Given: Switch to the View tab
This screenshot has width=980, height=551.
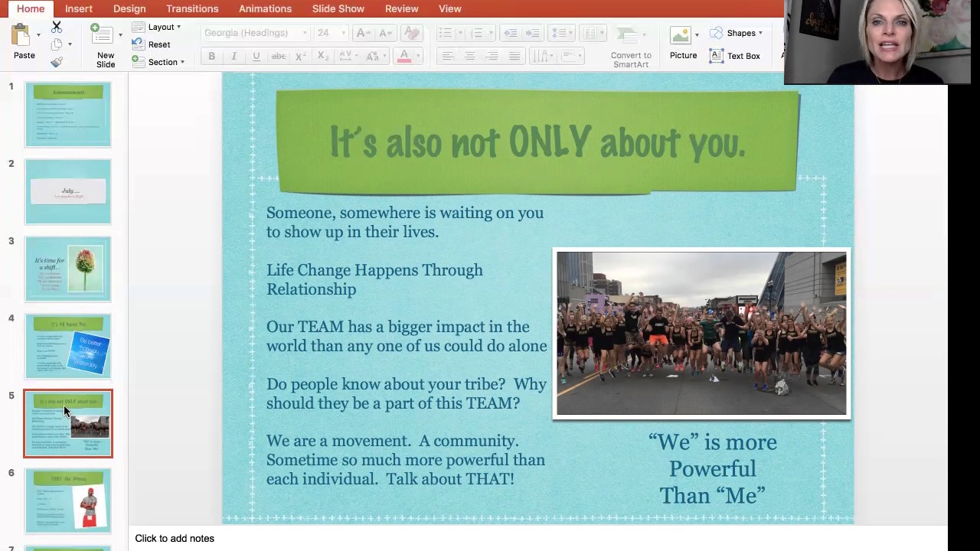Looking at the screenshot, I should pyautogui.click(x=450, y=8).
